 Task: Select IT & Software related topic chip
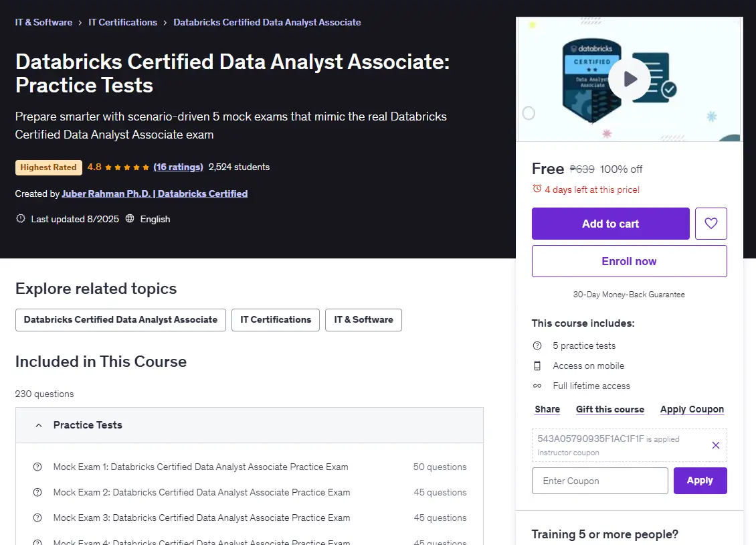click(x=363, y=320)
